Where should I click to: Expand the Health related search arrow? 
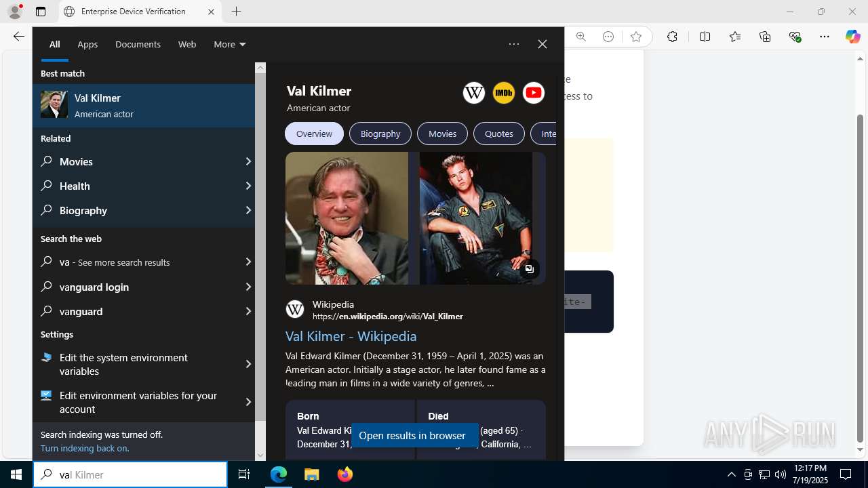click(x=248, y=186)
